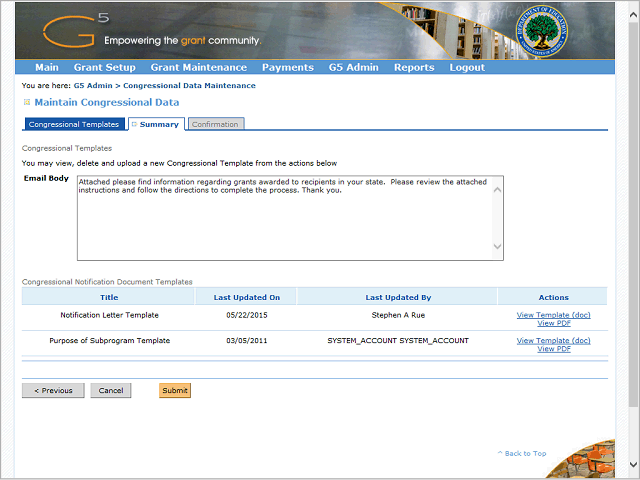
Task: Select the Notification Letter Template title cell
Action: pyautogui.click(x=109, y=315)
